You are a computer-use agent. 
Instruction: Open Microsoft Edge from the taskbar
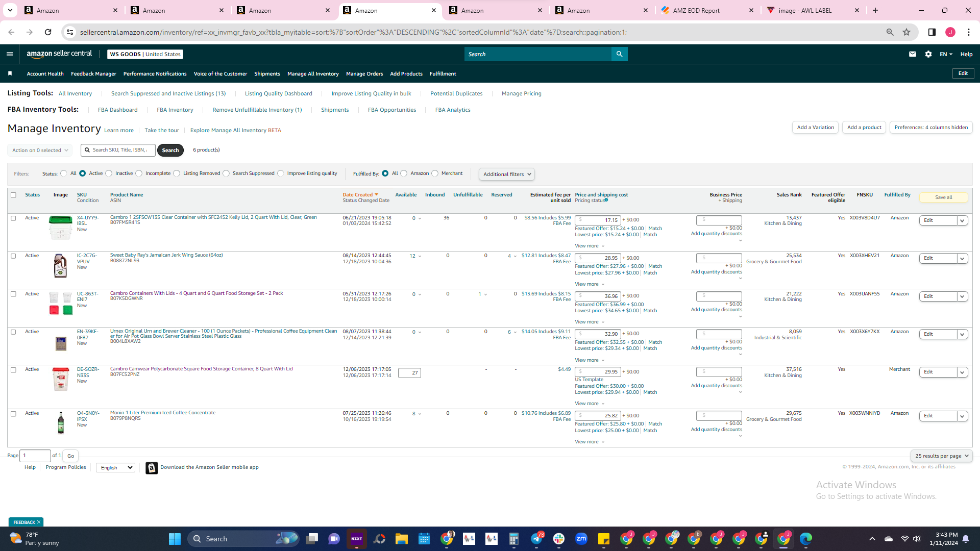[806, 539]
